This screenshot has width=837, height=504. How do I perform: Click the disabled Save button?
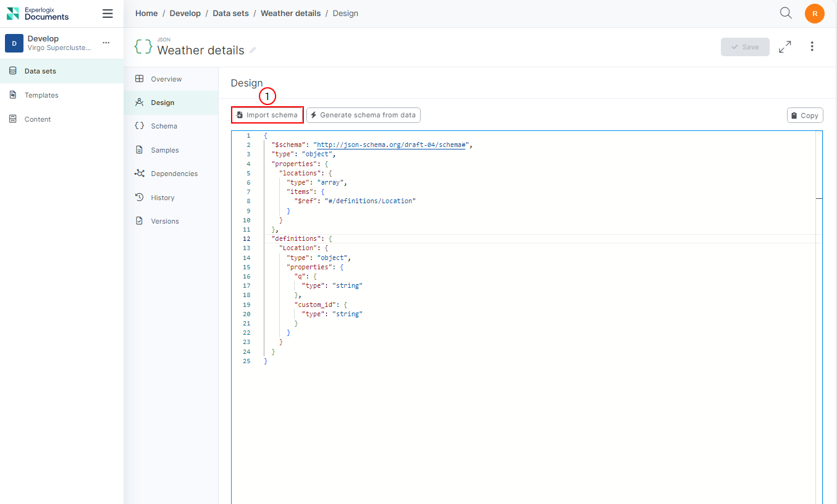click(x=745, y=47)
